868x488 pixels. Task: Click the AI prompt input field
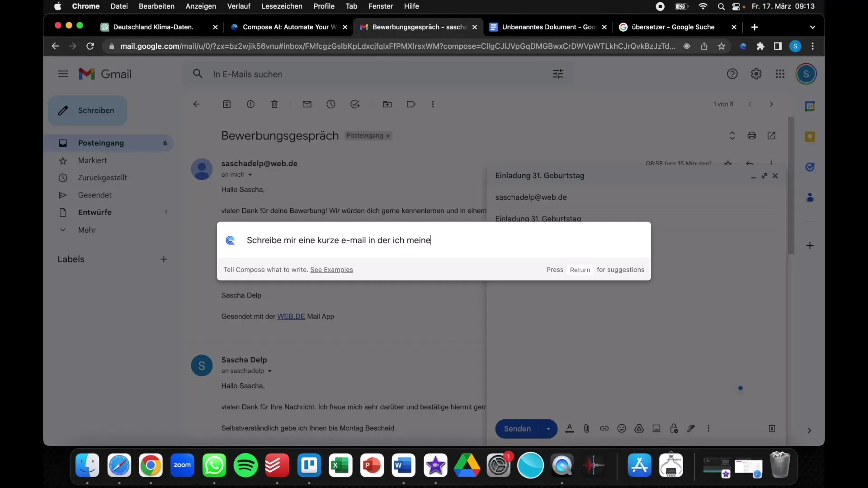[434, 239]
